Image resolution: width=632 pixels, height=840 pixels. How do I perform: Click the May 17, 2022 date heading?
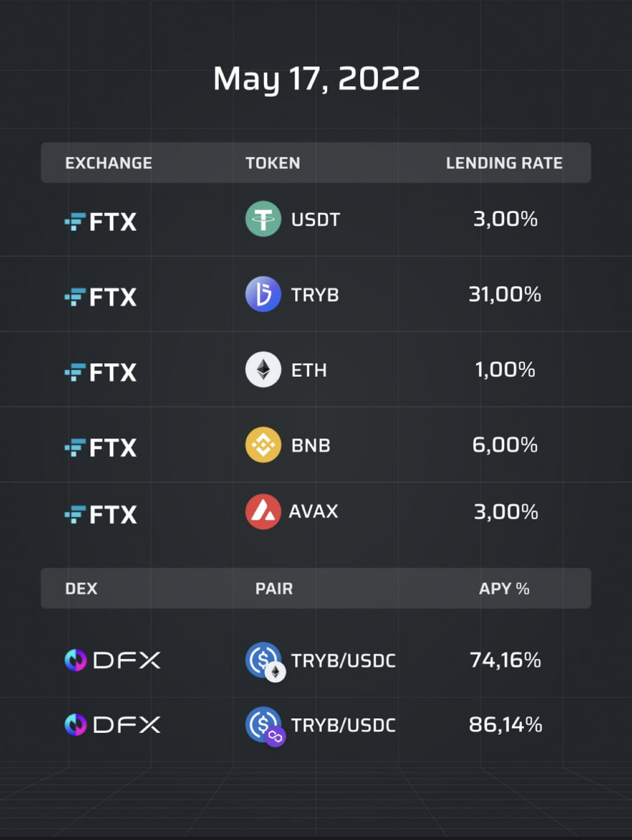coord(317,79)
